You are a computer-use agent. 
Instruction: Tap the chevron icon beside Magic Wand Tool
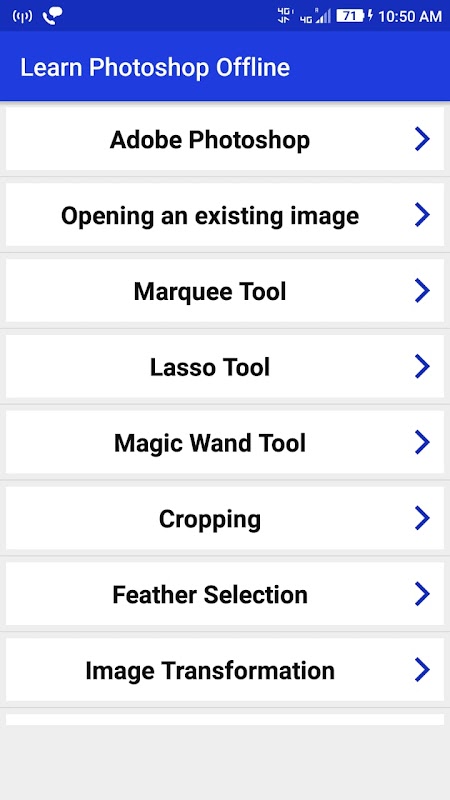[422, 442]
